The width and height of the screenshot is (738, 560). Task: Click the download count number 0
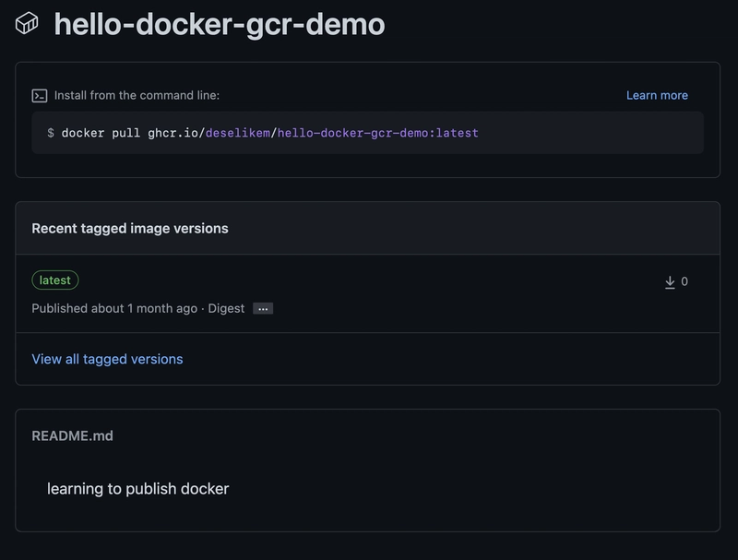684,281
